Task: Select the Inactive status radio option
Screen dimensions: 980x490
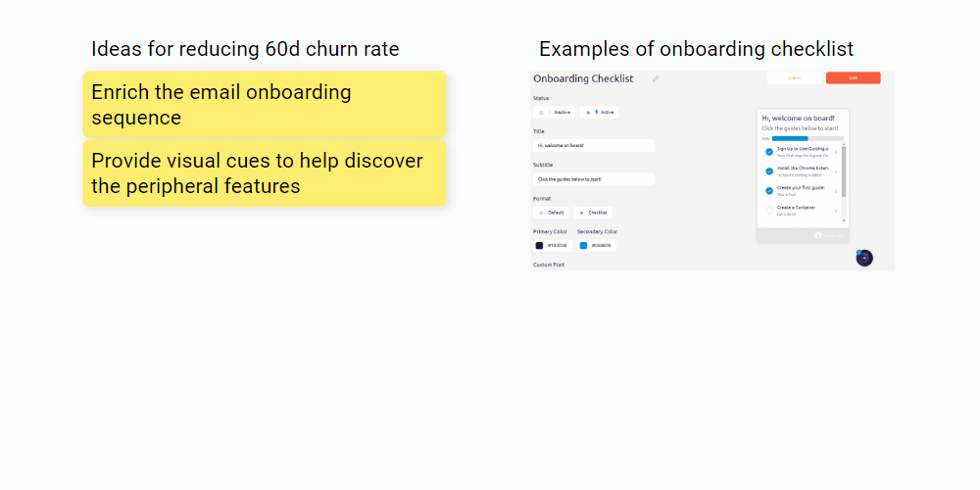Action: click(x=542, y=113)
